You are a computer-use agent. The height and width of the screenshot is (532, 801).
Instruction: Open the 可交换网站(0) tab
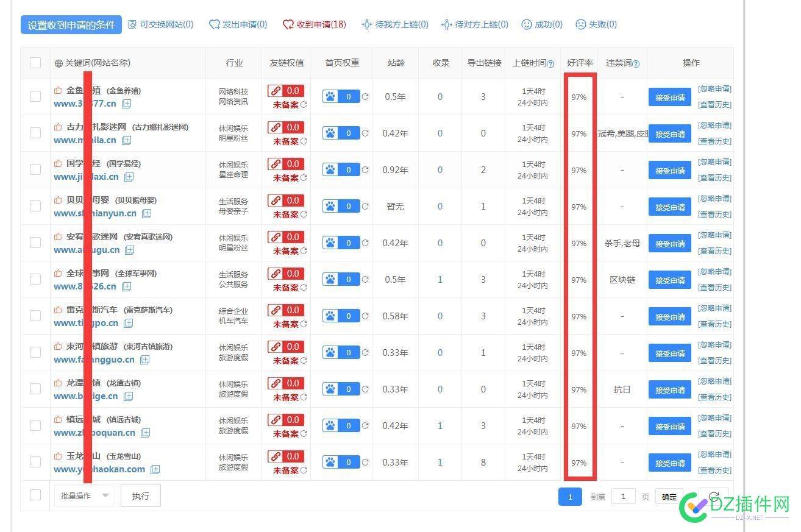(161, 24)
